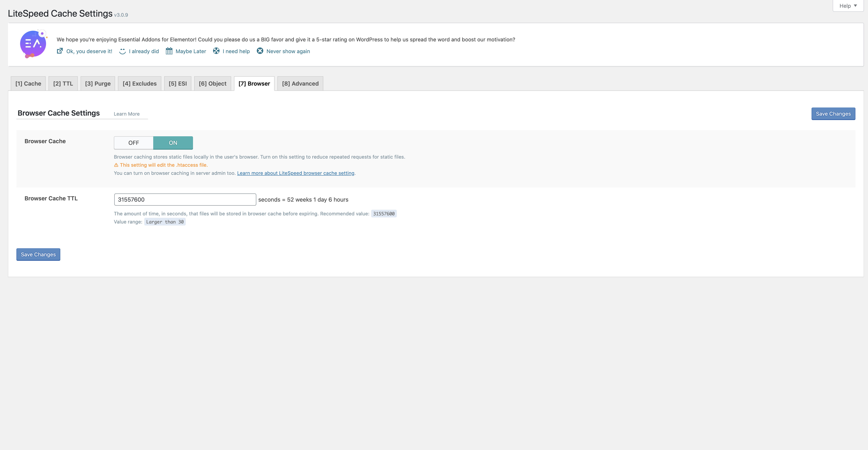Click the calendar icon beside 'Maybe Later'
868x450 pixels.
(169, 51)
